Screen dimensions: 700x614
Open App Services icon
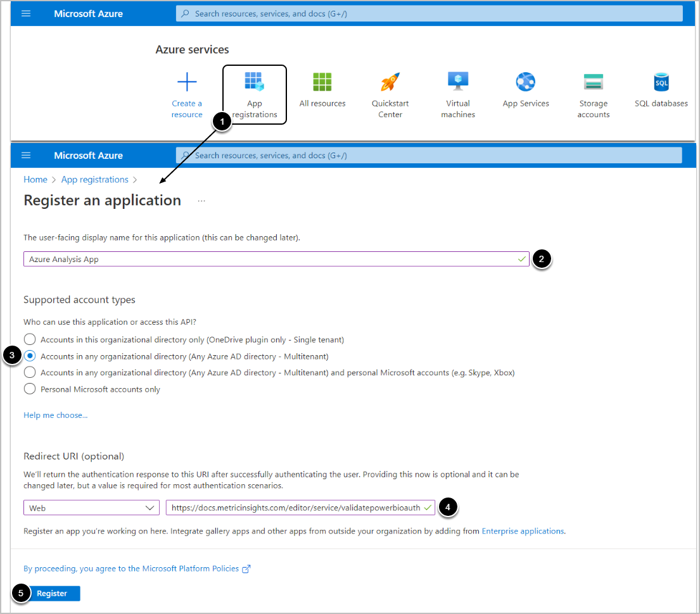tap(525, 82)
